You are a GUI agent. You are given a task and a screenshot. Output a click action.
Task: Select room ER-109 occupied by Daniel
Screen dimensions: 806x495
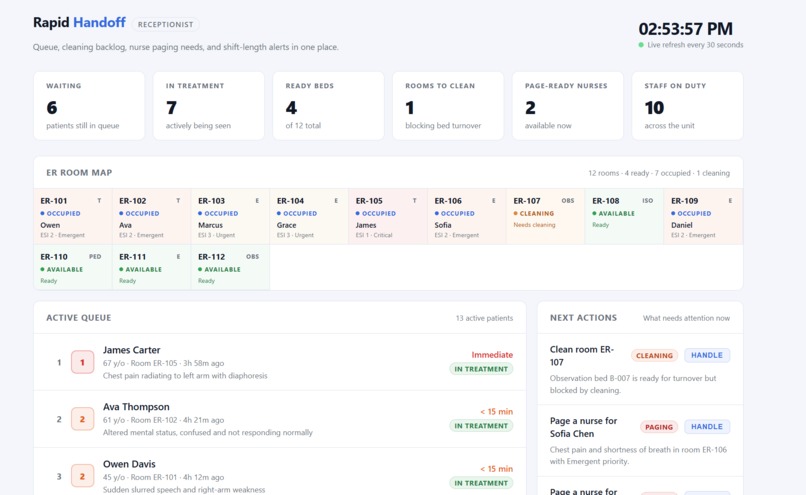703,216
